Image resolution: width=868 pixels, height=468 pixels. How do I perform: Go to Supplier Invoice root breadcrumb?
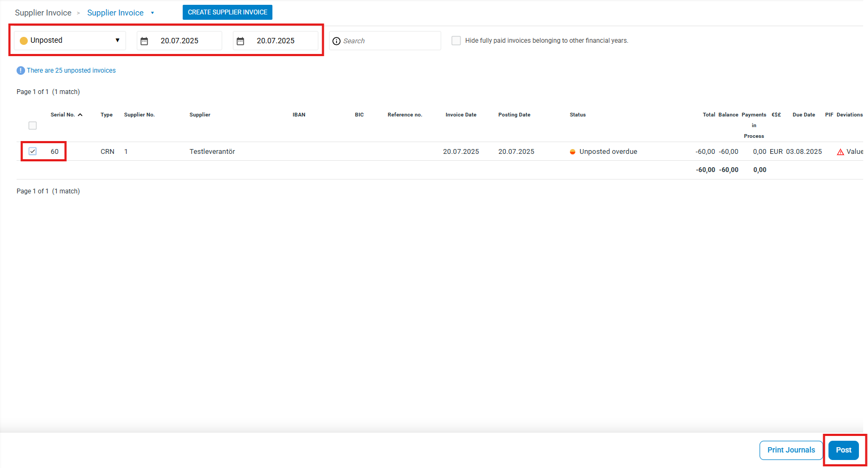point(43,13)
